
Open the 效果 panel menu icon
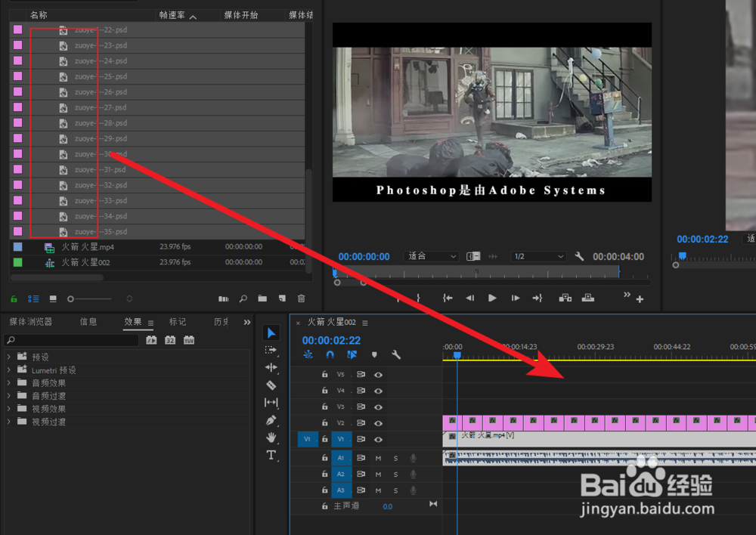click(x=150, y=323)
